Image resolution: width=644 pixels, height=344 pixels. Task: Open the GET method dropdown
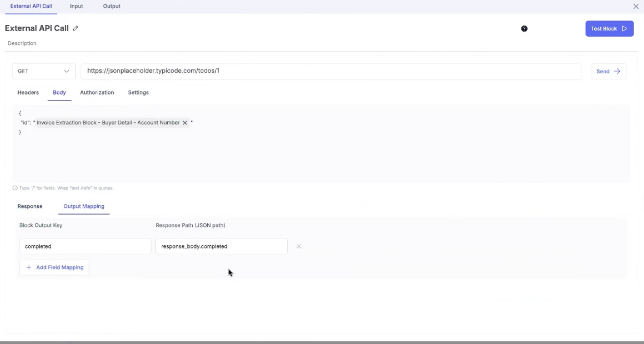pyautogui.click(x=44, y=71)
